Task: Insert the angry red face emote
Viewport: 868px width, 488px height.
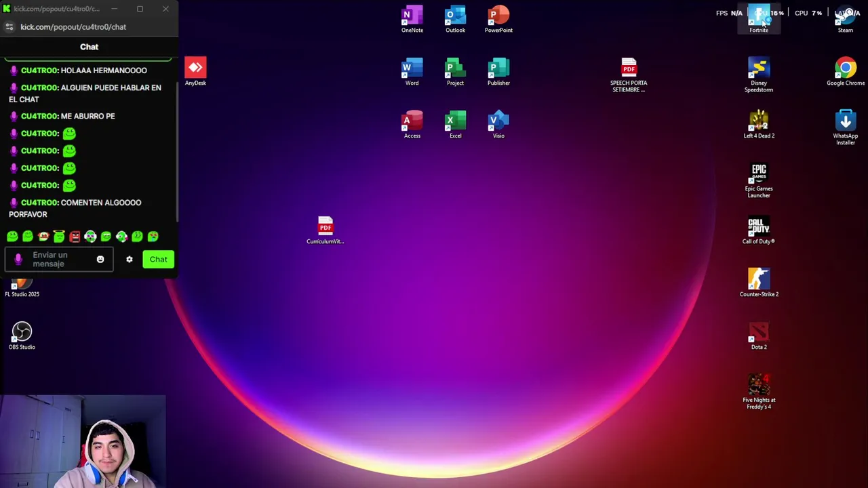Action: (x=75, y=237)
